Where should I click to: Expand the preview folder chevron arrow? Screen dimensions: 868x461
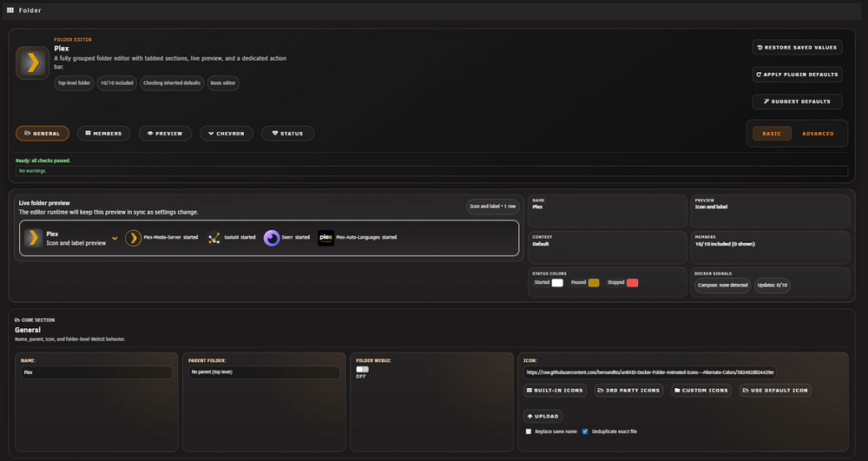tap(115, 238)
